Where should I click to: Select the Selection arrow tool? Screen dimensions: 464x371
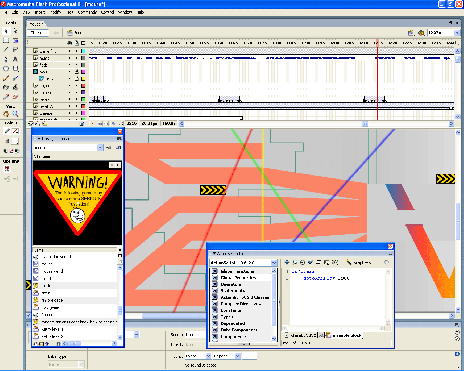[x=6, y=31]
